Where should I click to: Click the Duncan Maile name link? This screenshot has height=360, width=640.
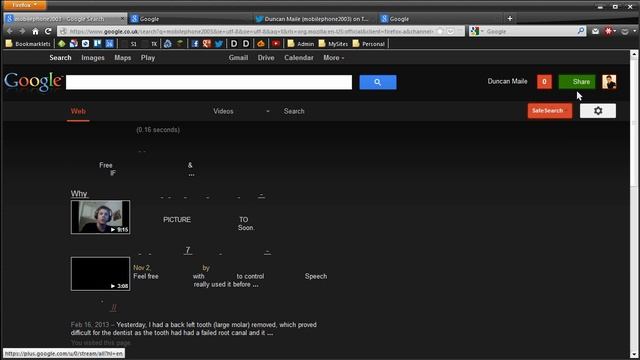[507, 81]
